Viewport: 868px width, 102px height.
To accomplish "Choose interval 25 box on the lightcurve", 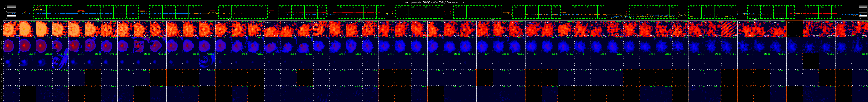I will pos(416,12).
